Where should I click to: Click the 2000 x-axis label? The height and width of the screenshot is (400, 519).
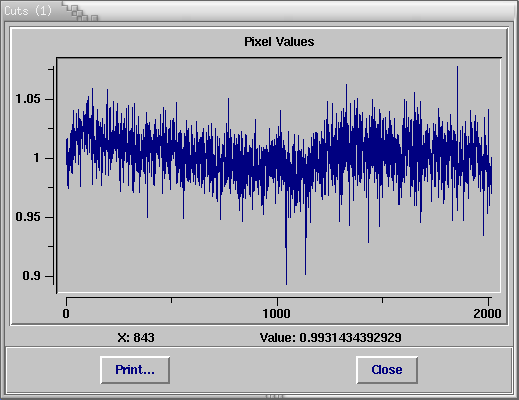click(x=487, y=314)
